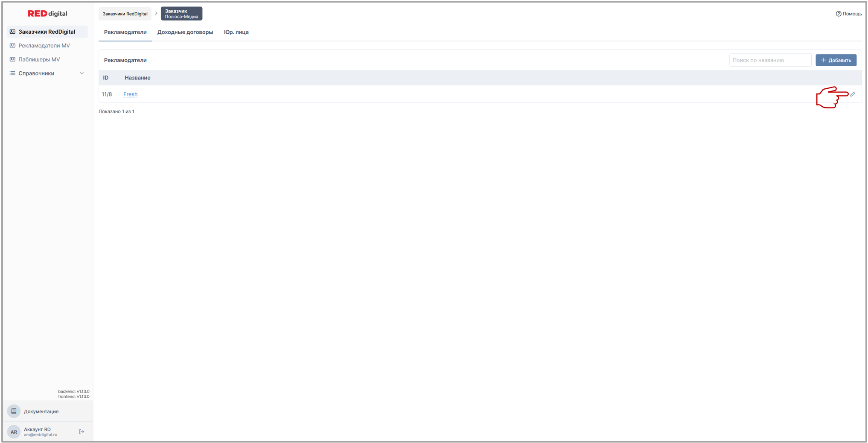Switch to the Доходные договоры tab
The width and height of the screenshot is (868, 443).
click(185, 32)
